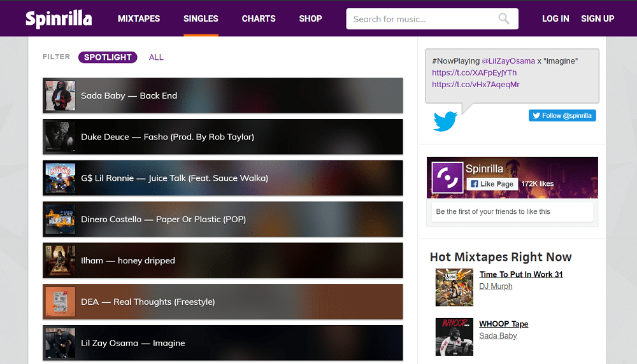Open the WHOOP Tape mixtape link
637x364 pixels.
point(503,324)
